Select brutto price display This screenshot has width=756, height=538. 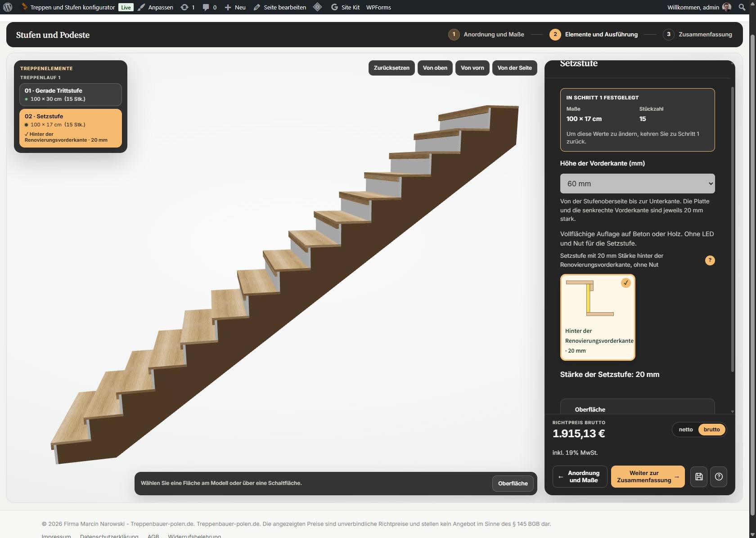(x=711, y=430)
